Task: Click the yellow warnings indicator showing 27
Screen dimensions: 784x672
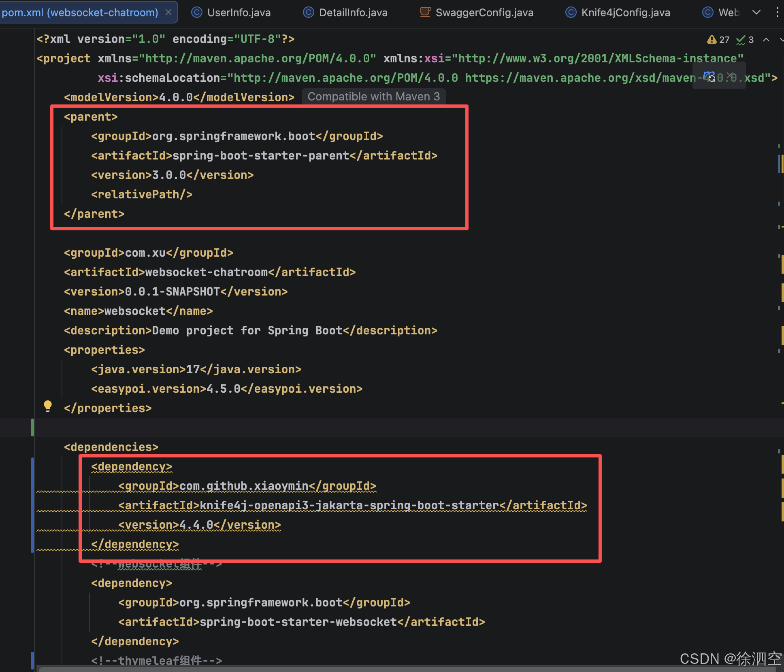Action: (x=718, y=40)
